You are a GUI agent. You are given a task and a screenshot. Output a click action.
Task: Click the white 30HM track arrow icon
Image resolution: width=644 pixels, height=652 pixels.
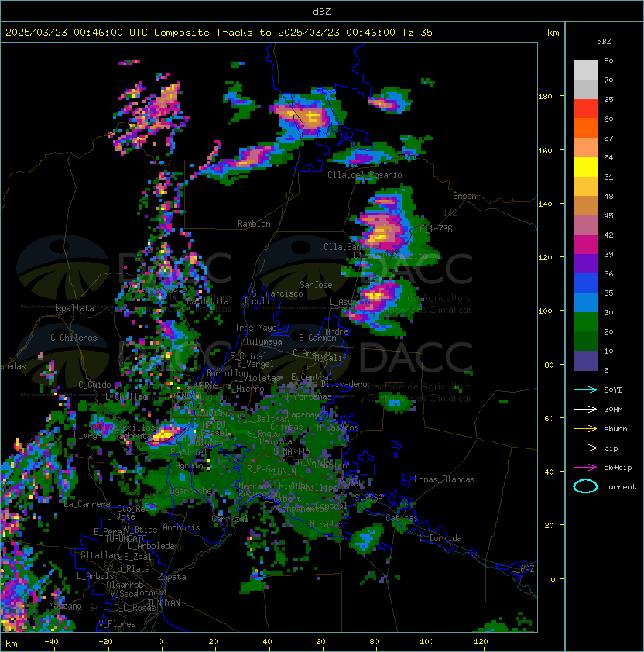[x=585, y=410]
